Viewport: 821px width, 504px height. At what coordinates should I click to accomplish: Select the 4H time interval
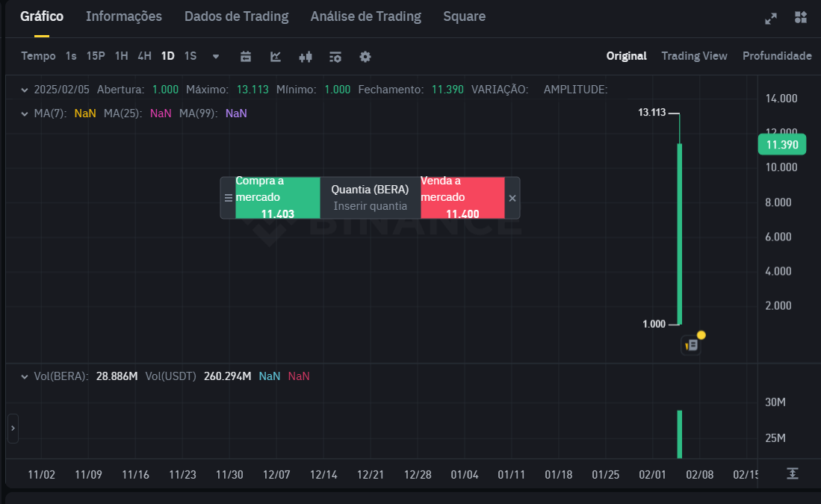tap(144, 56)
